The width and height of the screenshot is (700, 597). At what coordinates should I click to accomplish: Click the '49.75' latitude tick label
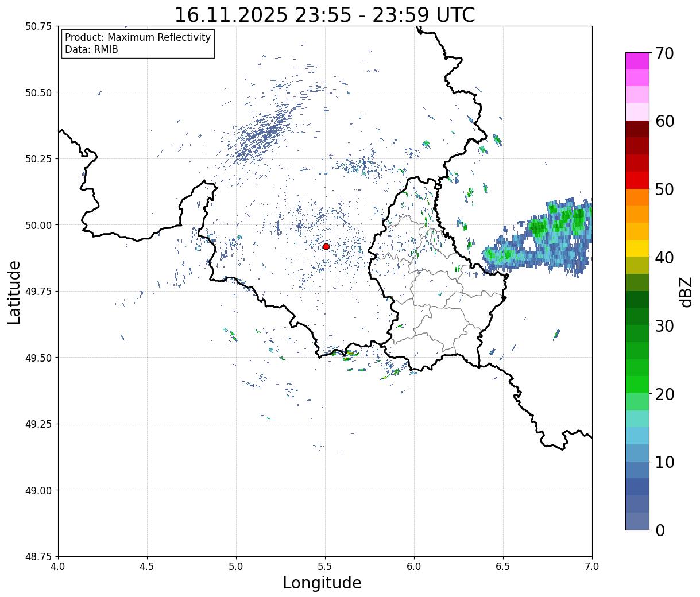click(38, 292)
